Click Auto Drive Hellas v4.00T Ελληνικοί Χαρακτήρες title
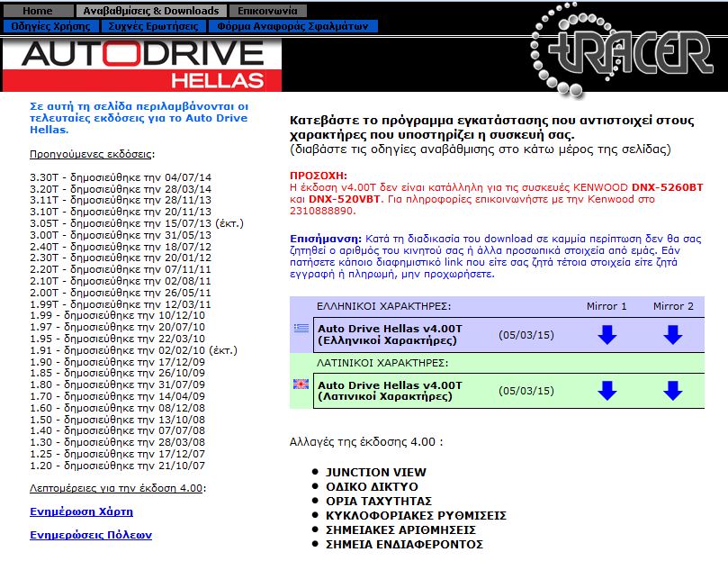Image resolution: width=728 pixels, height=561 pixels. (x=390, y=335)
